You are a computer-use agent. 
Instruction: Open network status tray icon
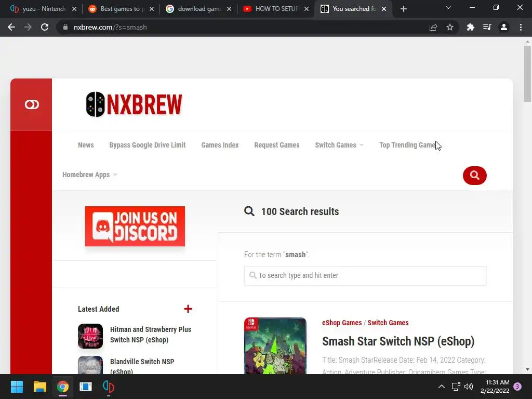point(456,387)
